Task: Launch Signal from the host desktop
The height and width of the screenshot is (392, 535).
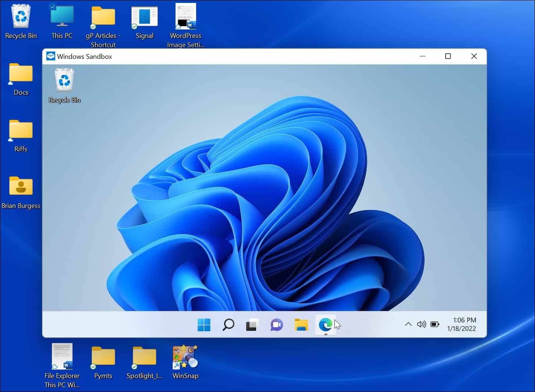Action: point(144,16)
